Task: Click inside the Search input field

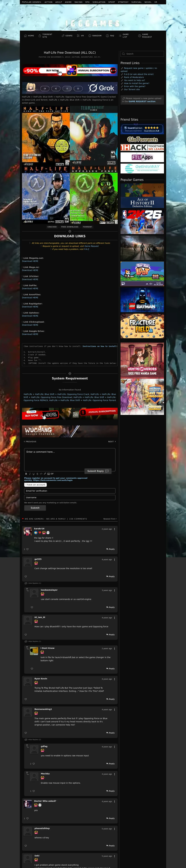Action: click(142, 54)
